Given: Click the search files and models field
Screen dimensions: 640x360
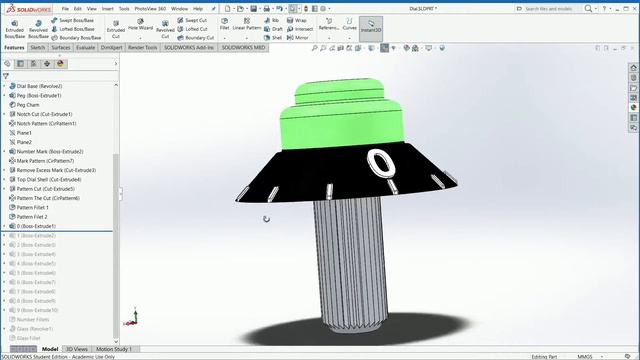Looking at the screenshot, I should (550, 9).
